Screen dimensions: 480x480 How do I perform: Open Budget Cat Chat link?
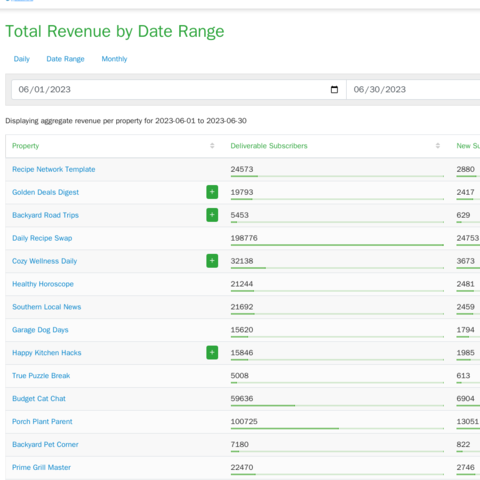(x=39, y=399)
